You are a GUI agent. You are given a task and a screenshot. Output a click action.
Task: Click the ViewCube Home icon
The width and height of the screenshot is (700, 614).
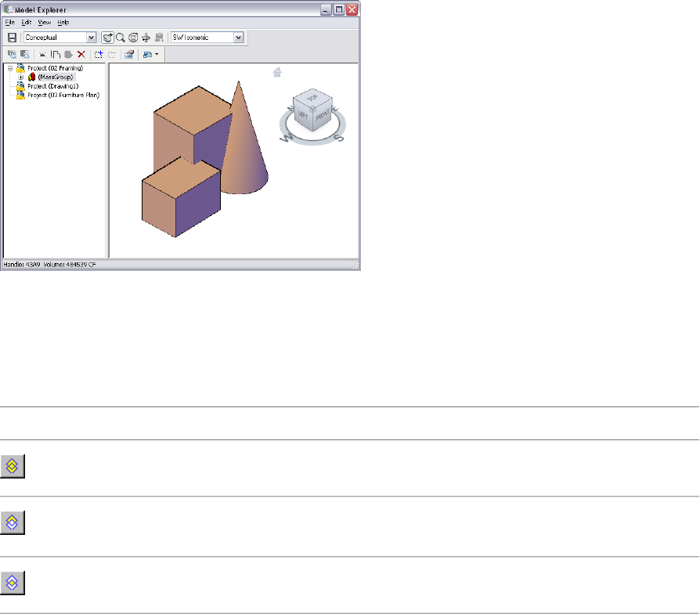277,72
